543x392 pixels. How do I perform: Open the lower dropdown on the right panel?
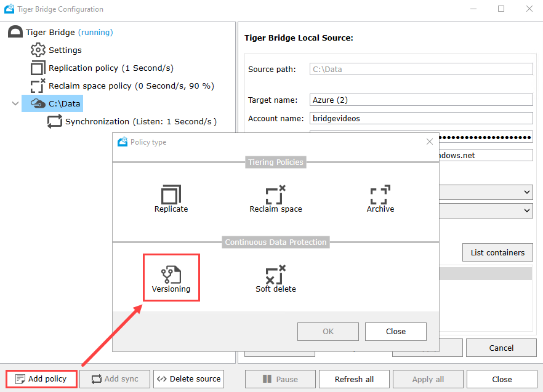point(528,210)
